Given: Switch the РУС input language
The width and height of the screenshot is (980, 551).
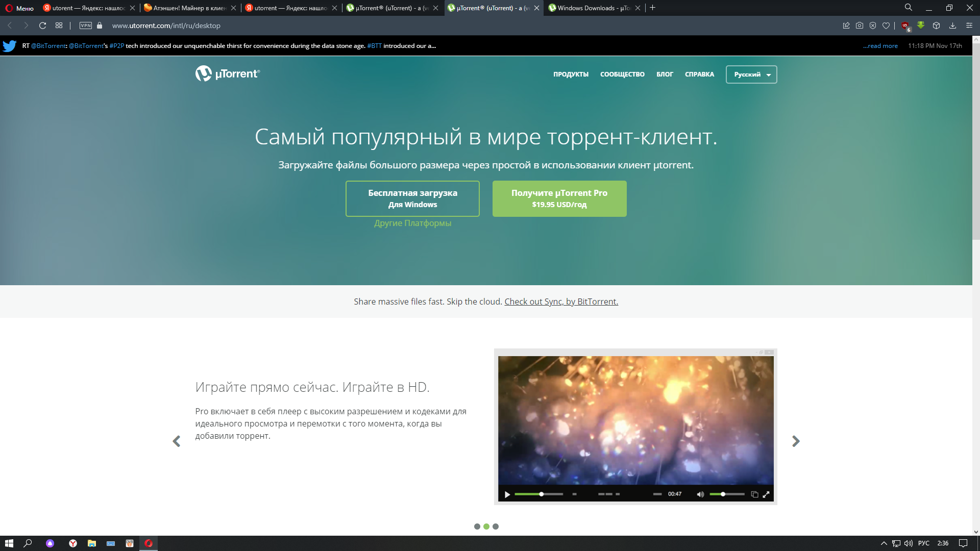Looking at the screenshot, I should click(x=924, y=543).
